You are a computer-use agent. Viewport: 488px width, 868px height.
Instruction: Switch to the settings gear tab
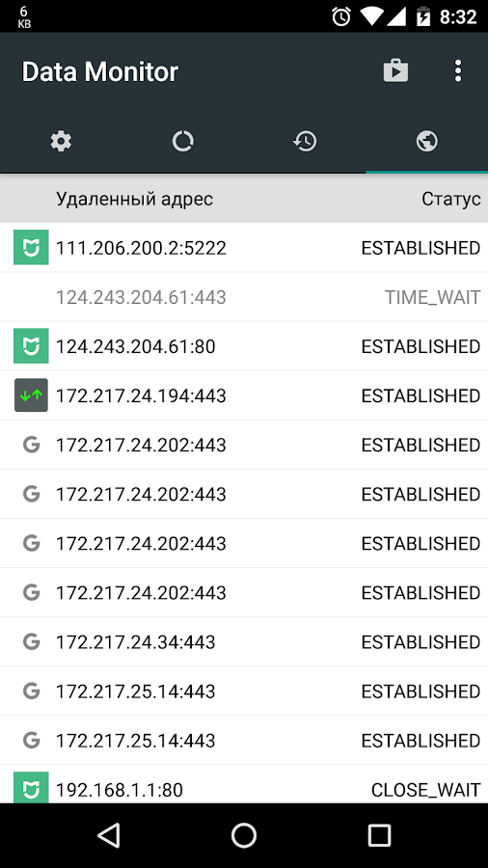61,142
